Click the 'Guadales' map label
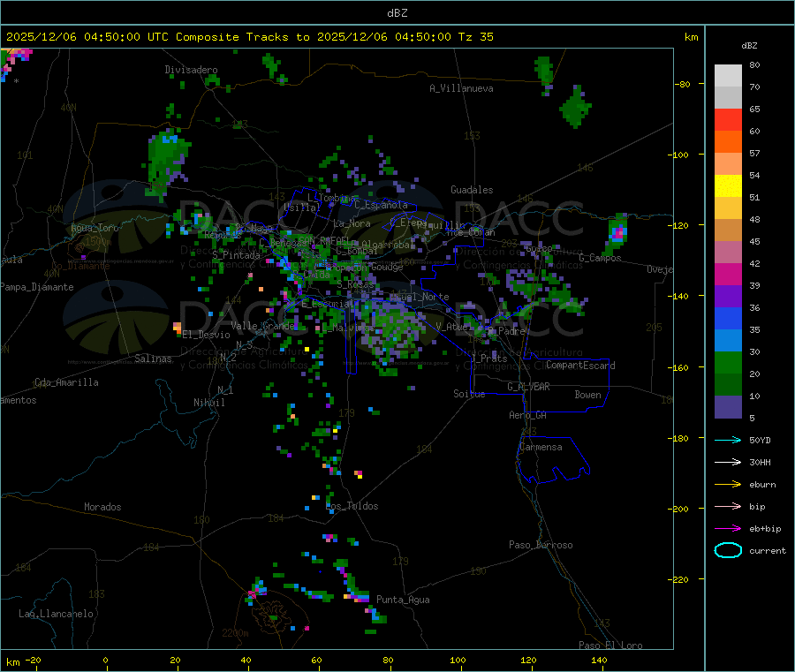 (472, 190)
